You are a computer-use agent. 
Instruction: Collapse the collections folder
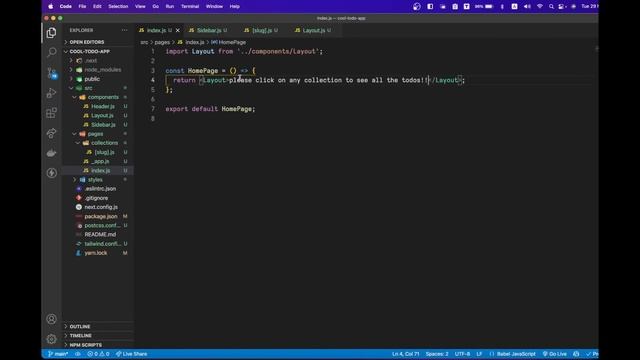pos(98,143)
